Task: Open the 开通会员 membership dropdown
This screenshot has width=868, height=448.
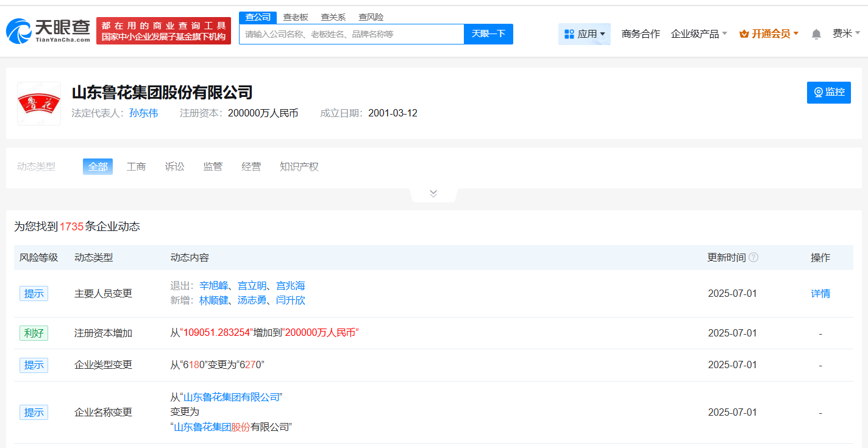Action: tap(769, 34)
